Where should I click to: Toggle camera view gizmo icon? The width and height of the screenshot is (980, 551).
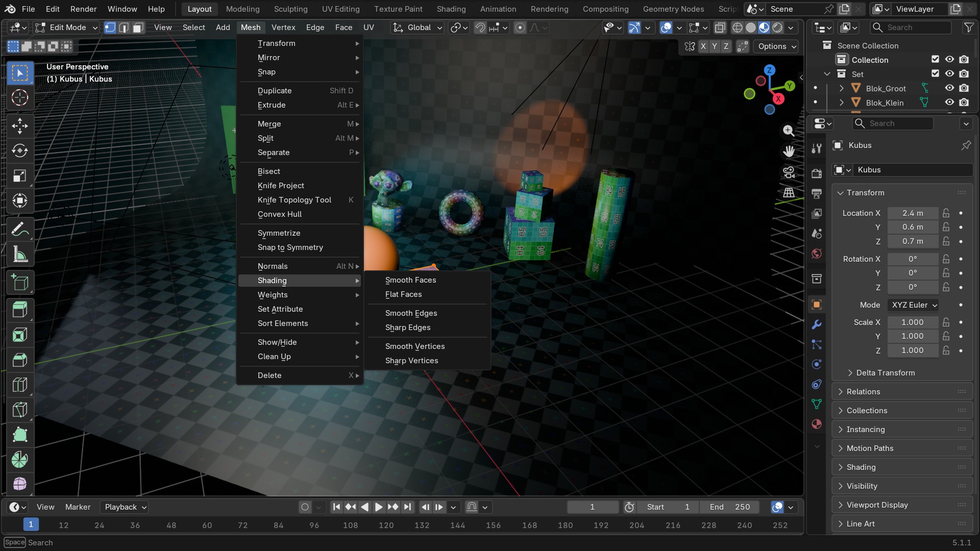pyautogui.click(x=789, y=172)
